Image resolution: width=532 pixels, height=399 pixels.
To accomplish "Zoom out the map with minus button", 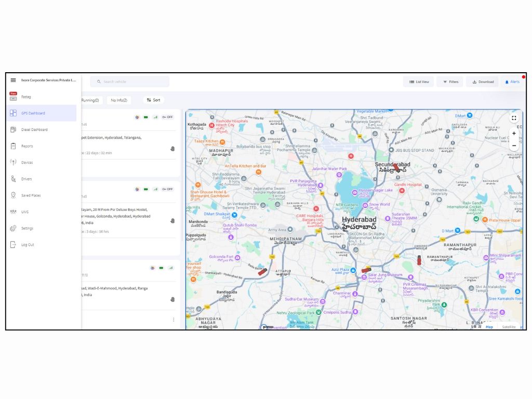I will coord(514,145).
